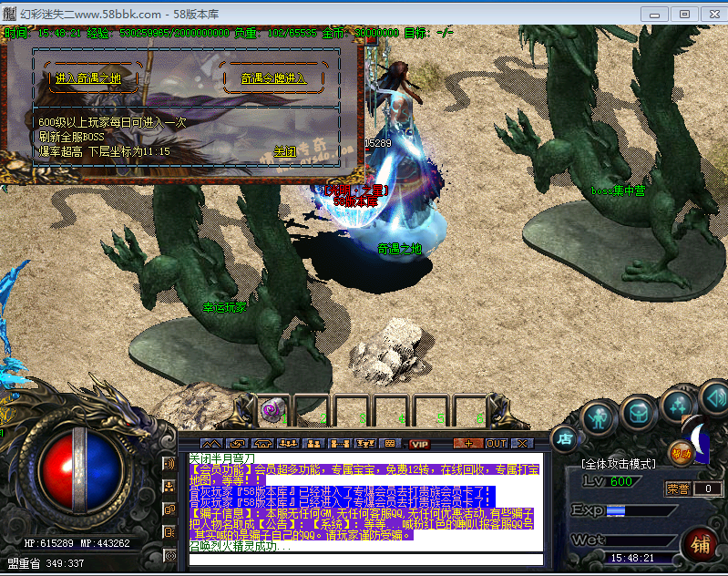Open the backpack inventory icon
The width and height of the screenshot is (728, 576).
639,413
